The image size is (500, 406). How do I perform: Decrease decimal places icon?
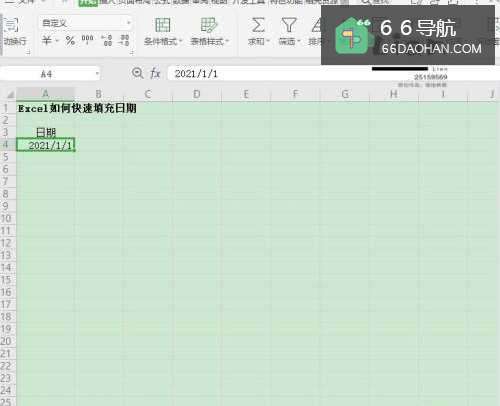tap(125, 40)
